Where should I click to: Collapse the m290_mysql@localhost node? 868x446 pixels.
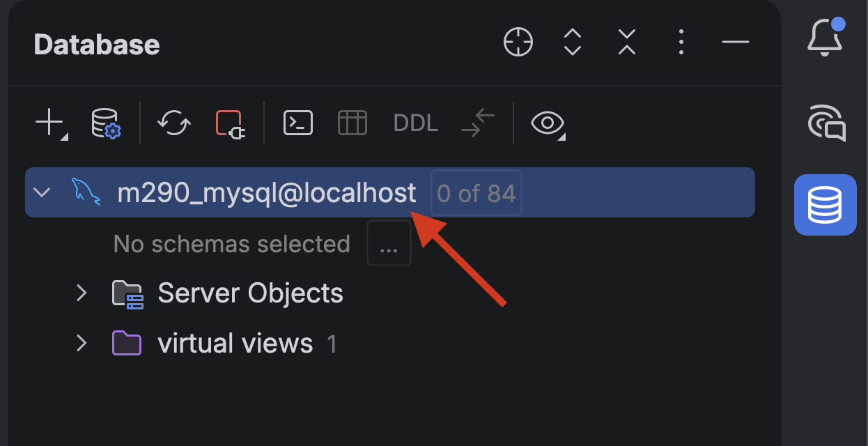tap(42, 192)
